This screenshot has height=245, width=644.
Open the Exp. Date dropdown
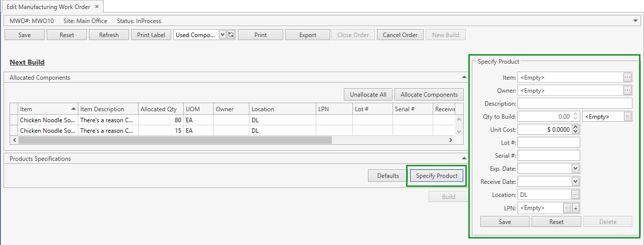pos(575,168)
